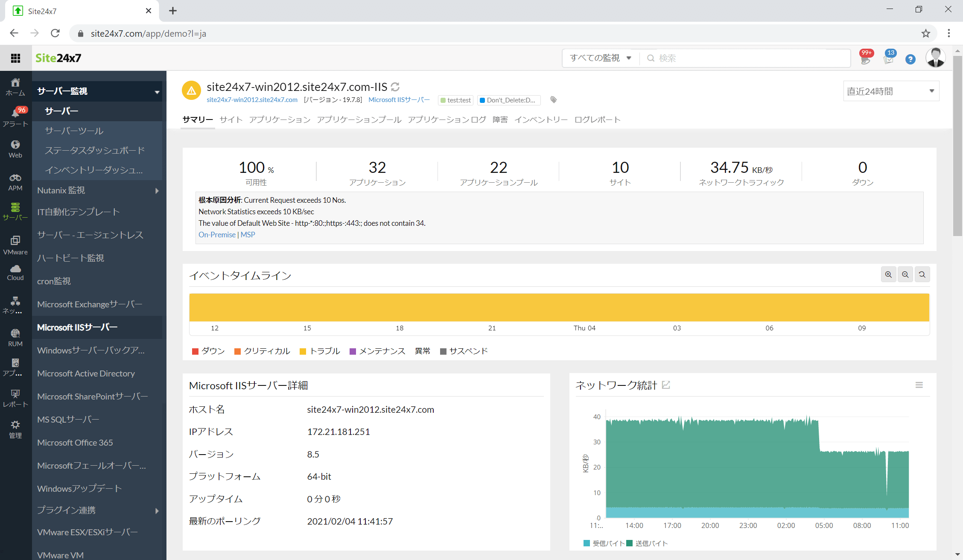Open Network sidebar icon
The height and width of the screenshot is (560, 963).
pyautogui.click(x=15, y=306)
